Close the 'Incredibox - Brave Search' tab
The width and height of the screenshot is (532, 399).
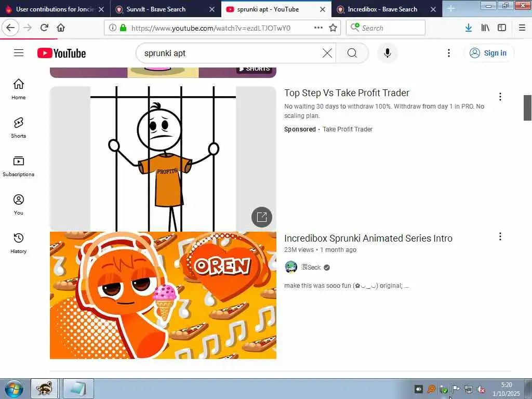[433, 9]
